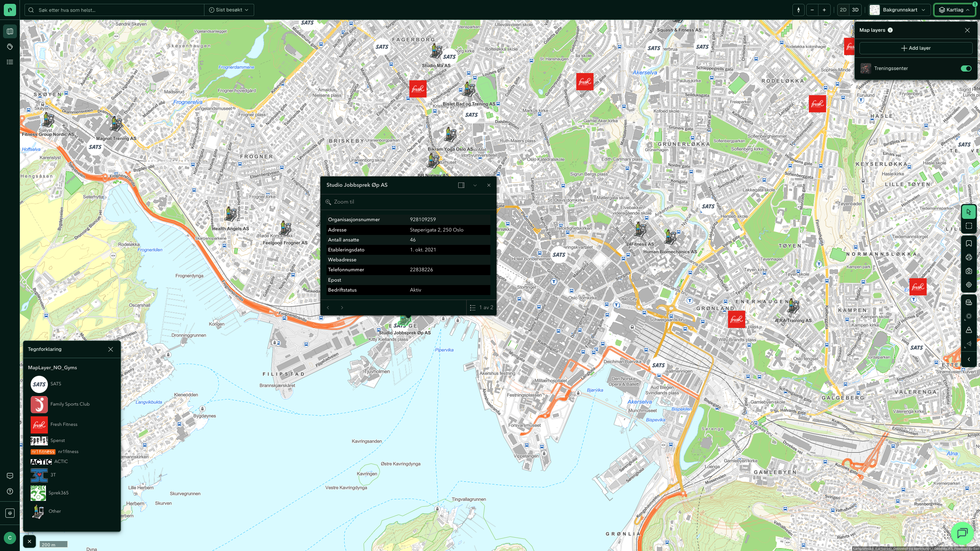The width and height of the screenshot is (980, 551).
Task: Show Map layers info icon
Action: tap(890, 30)
